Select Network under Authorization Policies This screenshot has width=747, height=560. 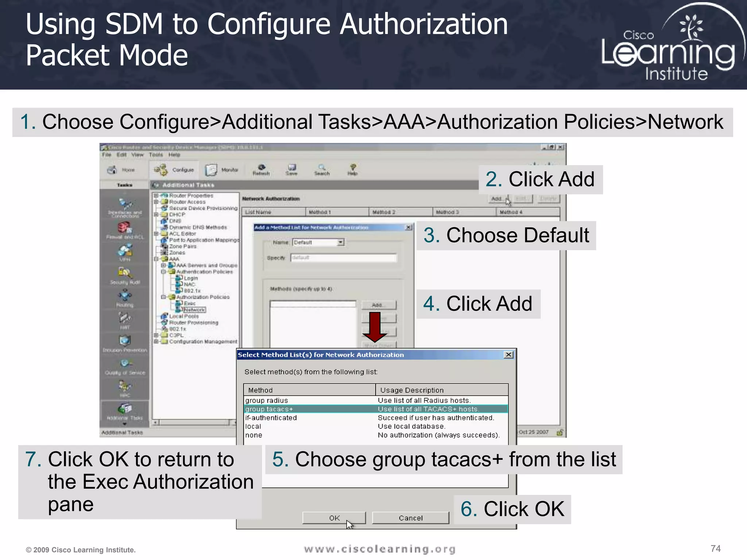pos(194,310)
